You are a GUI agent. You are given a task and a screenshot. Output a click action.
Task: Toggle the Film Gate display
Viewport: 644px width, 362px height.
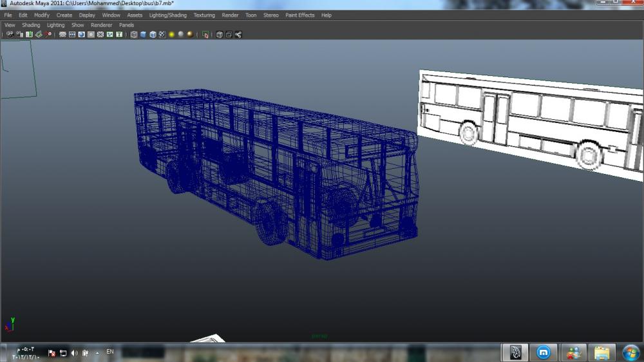point(72,35)
